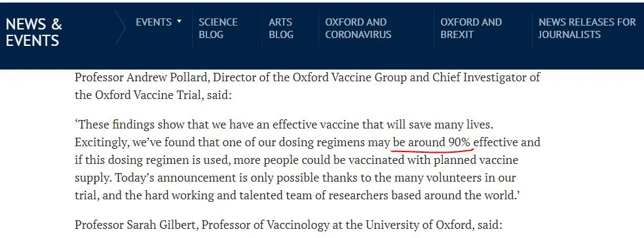Open the Arts Blog page
Image resolution: width=644 pixels, height=238 pixels.
tap(281, 28)
